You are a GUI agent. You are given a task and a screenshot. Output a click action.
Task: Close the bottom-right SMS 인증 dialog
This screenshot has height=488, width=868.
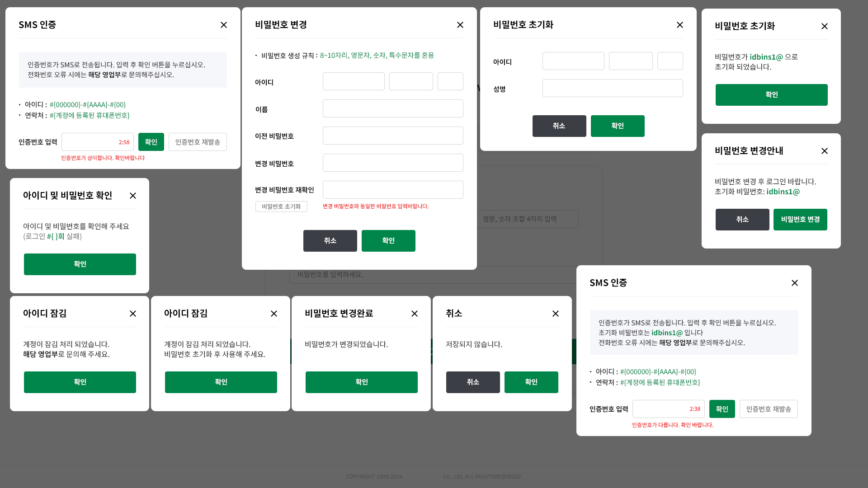pos(795,283)
